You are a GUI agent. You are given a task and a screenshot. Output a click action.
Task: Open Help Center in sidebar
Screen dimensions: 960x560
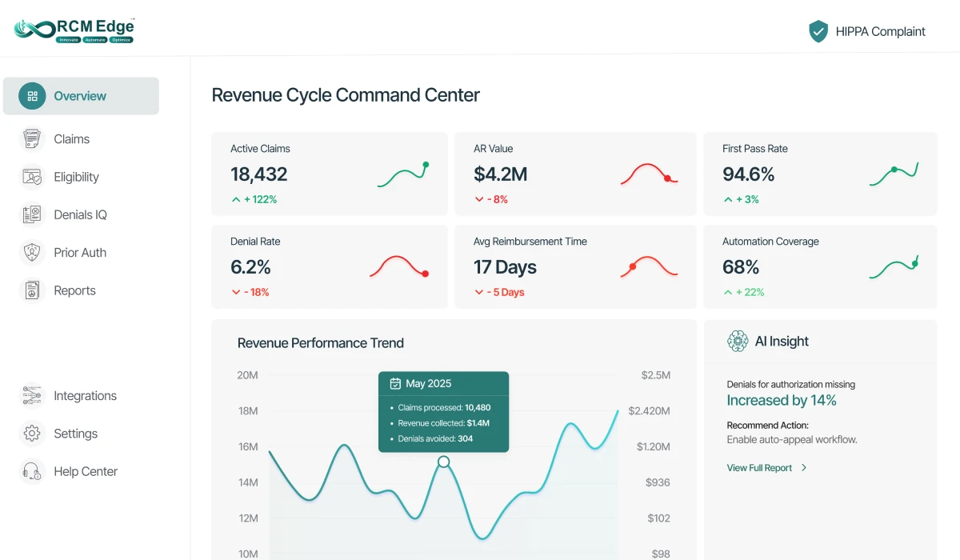point(86,471)
